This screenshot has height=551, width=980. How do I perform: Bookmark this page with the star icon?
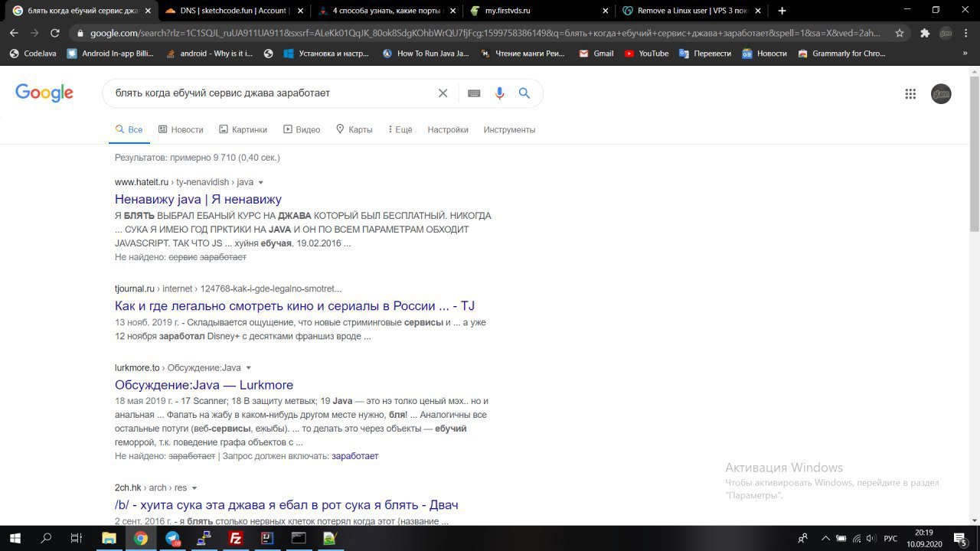(x=900, y=33)
